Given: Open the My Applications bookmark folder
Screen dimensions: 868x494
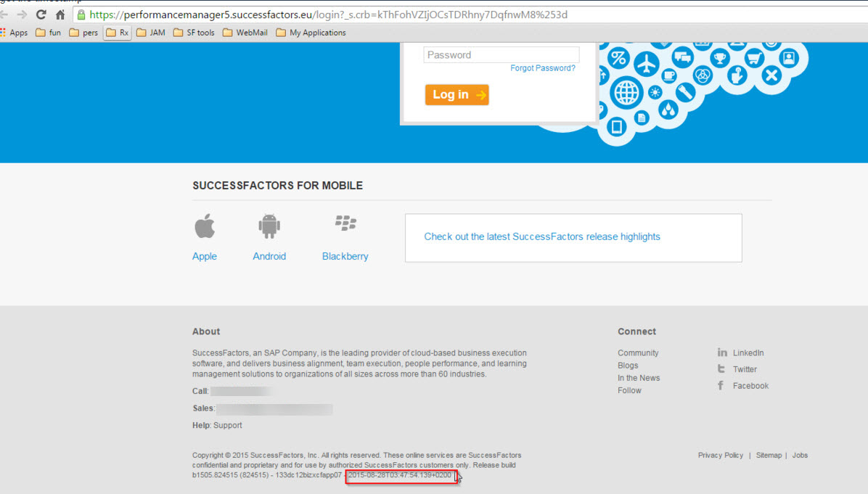Looking at the screenshot, I should click(x=311, y=33).
